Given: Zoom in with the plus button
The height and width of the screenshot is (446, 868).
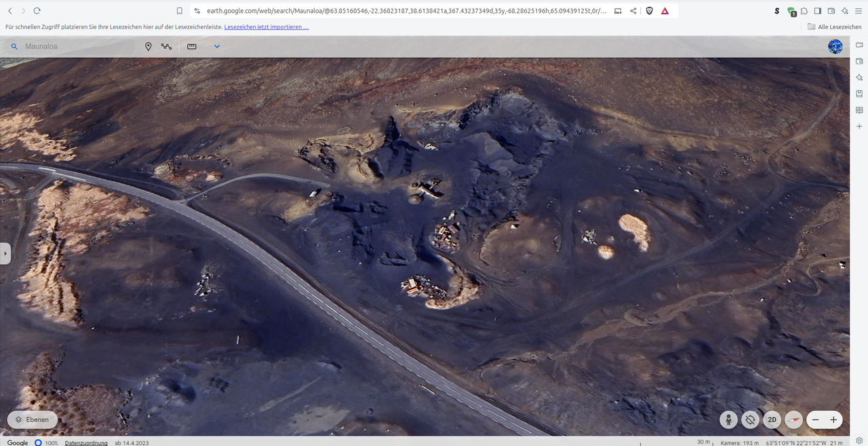Looking at the screenshot, I should tap(833, 420).
